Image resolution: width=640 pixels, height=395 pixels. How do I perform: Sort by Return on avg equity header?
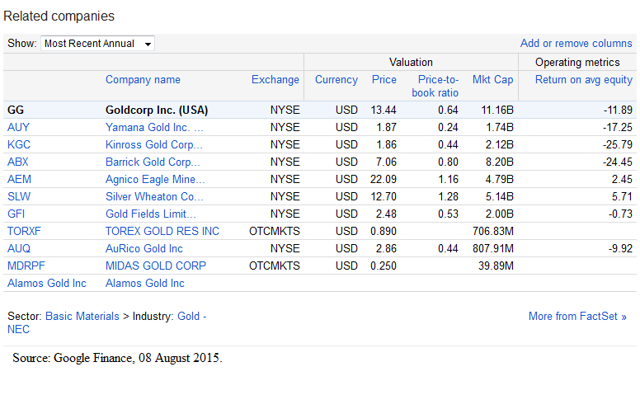(x=584, y=80)
